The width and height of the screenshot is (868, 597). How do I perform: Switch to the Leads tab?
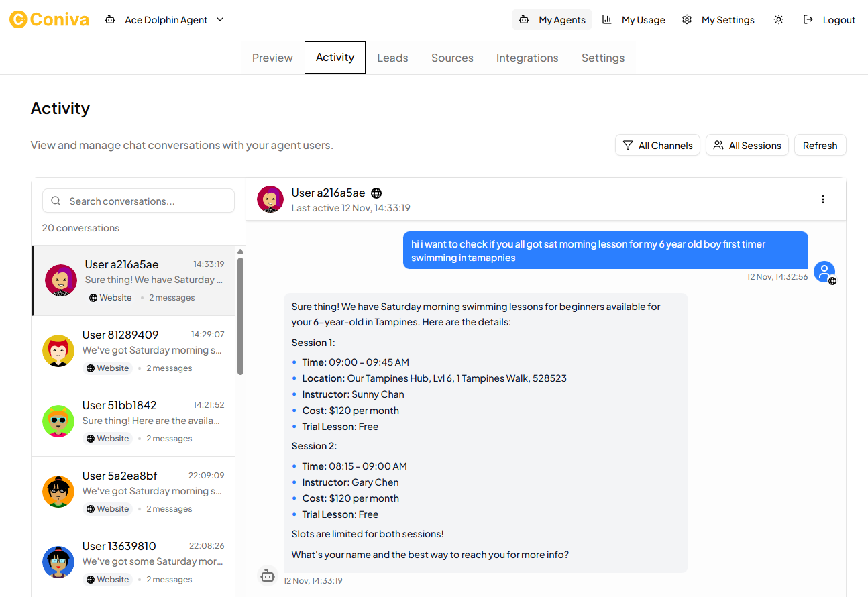point(392,57)
